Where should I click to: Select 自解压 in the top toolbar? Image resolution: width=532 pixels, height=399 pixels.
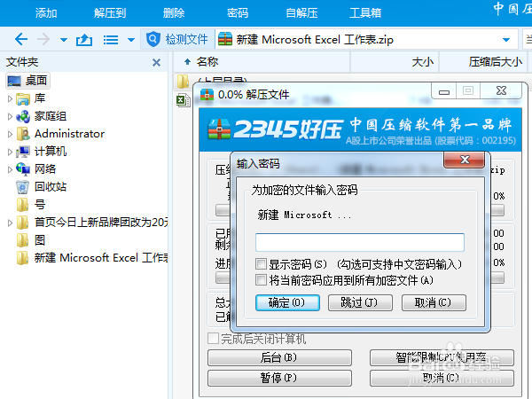301,13
